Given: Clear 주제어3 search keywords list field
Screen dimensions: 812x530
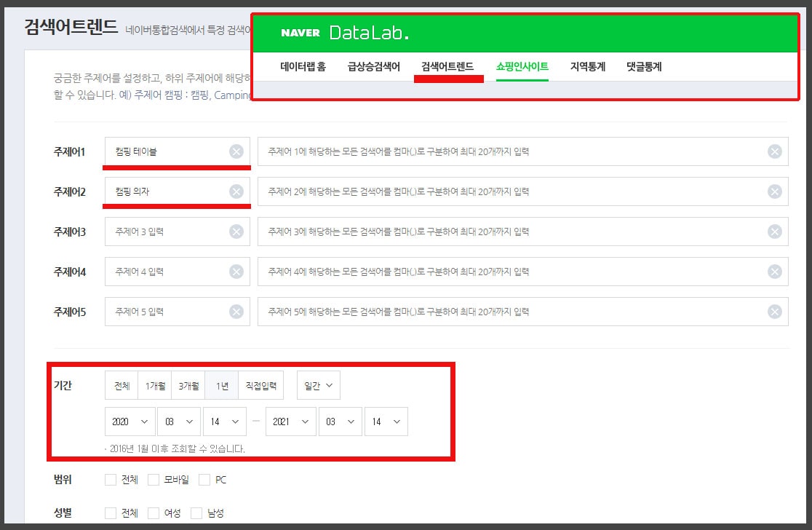Looking at the screenshot, I should (775, 232).
